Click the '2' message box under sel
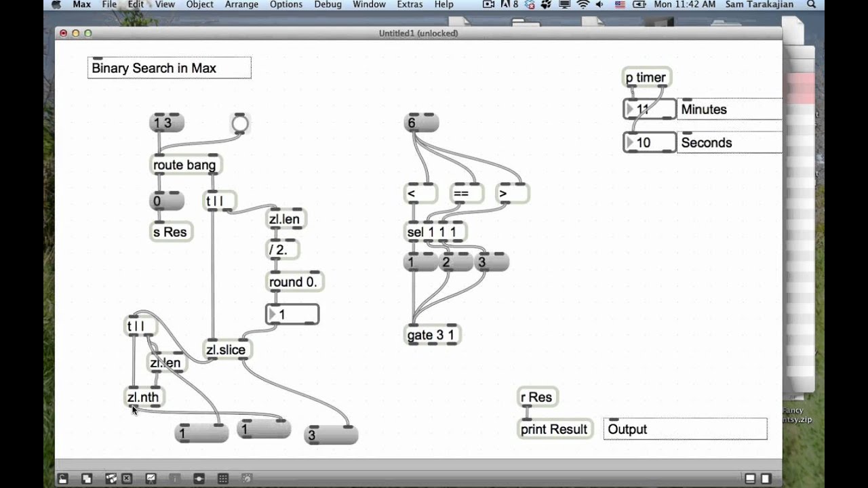The width and height of the screenshot is (868, 488). [x=456, y=262]
